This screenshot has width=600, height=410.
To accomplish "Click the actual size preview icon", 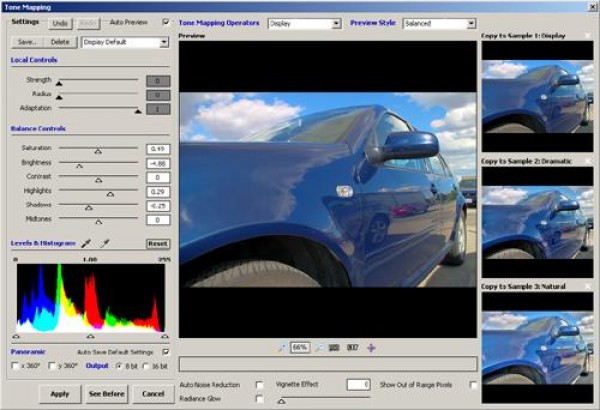I will (352, 347).
